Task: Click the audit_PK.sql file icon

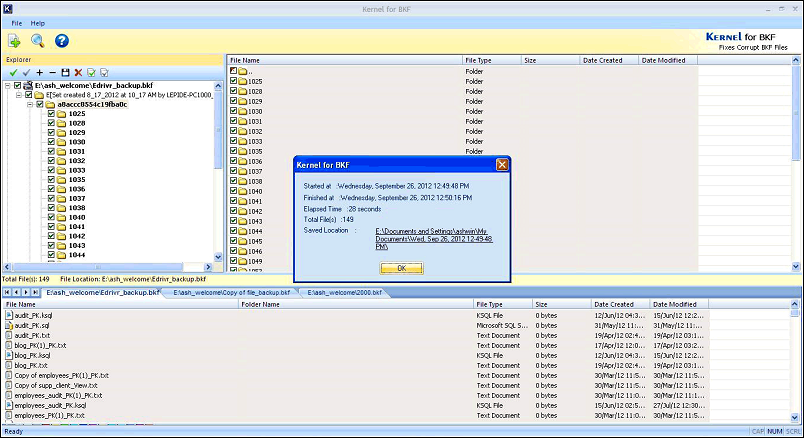Action: 9,325
